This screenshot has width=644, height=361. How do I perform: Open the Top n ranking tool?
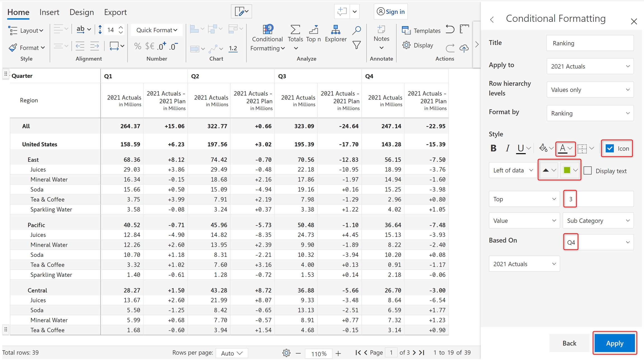(313, 30)
